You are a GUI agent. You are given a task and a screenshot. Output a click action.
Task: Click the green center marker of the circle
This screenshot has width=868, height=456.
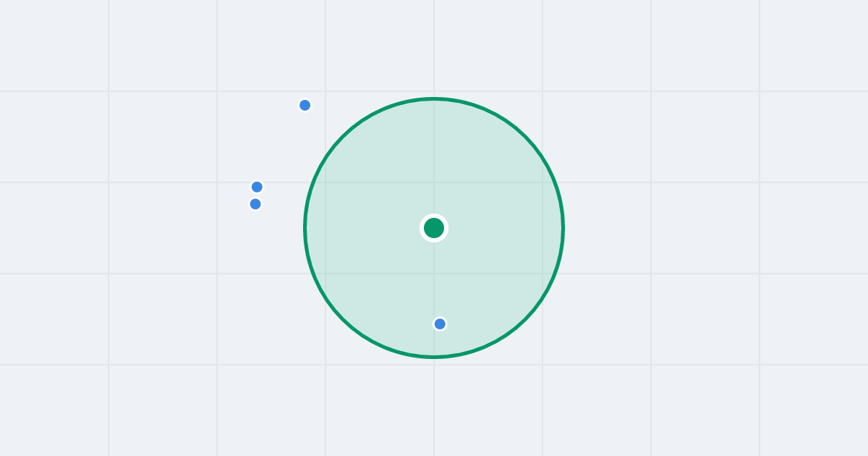coord(434,228)
